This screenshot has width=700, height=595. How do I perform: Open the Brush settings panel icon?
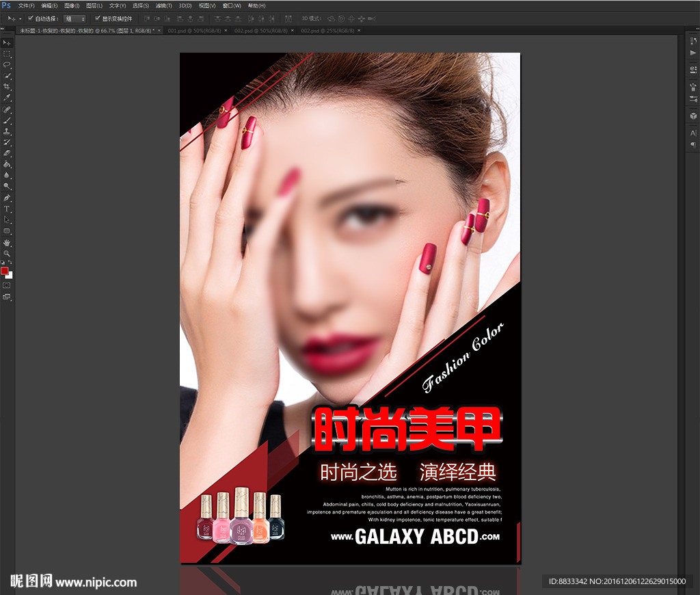693,87
